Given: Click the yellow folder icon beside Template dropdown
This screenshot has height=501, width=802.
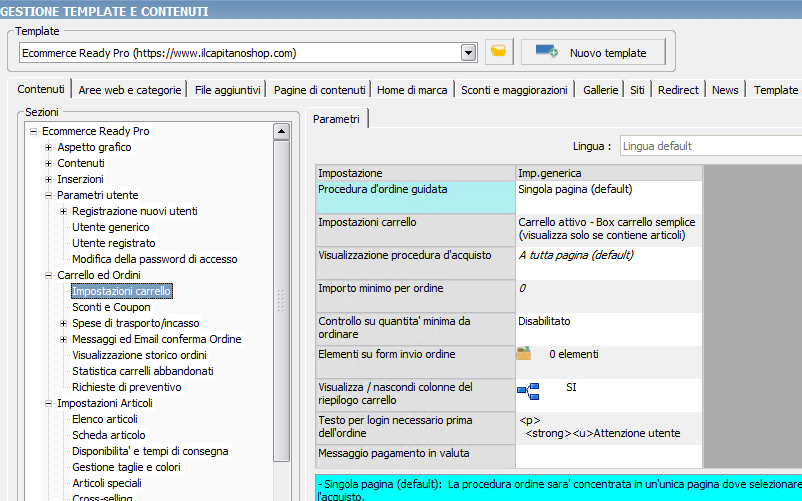Looking at the screenshot, I should 499,52.
